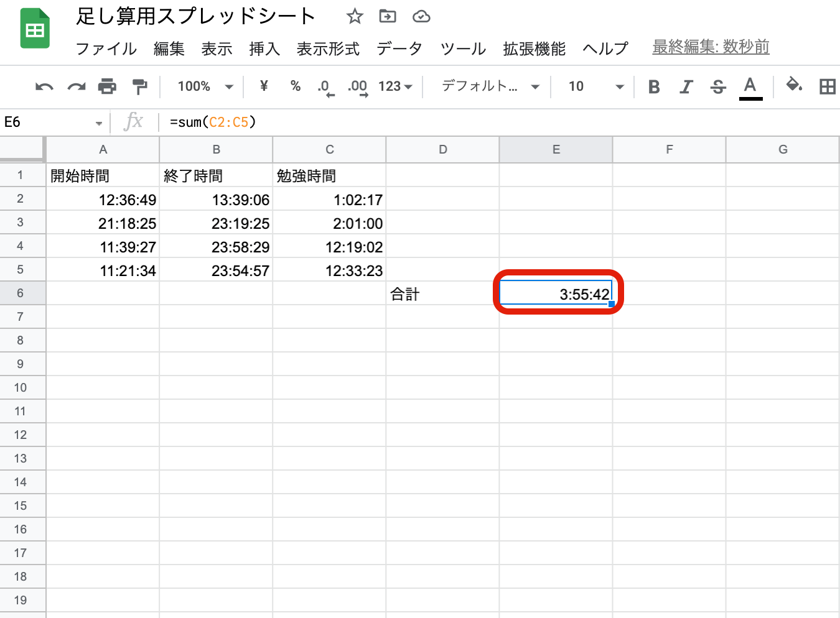The image size is (840, 618).
Task: Open the zoom 100% dropdown
Action: click(205, 86)
